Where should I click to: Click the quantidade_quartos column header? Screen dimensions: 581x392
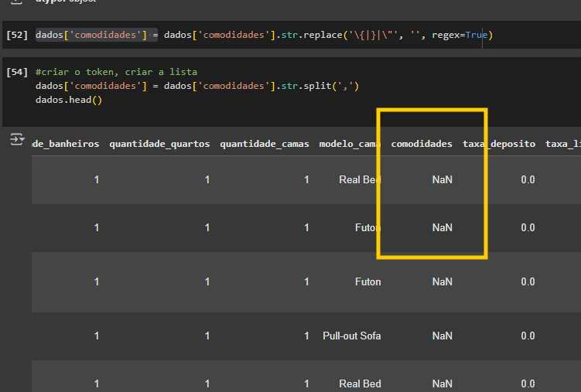pyautogui.click(x=159, y=144)
